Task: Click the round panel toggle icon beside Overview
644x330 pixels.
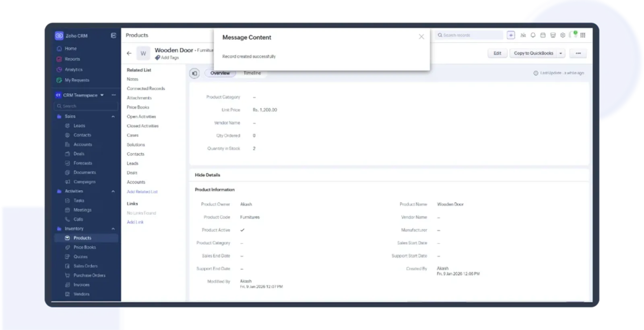Action: pos(194,73)
